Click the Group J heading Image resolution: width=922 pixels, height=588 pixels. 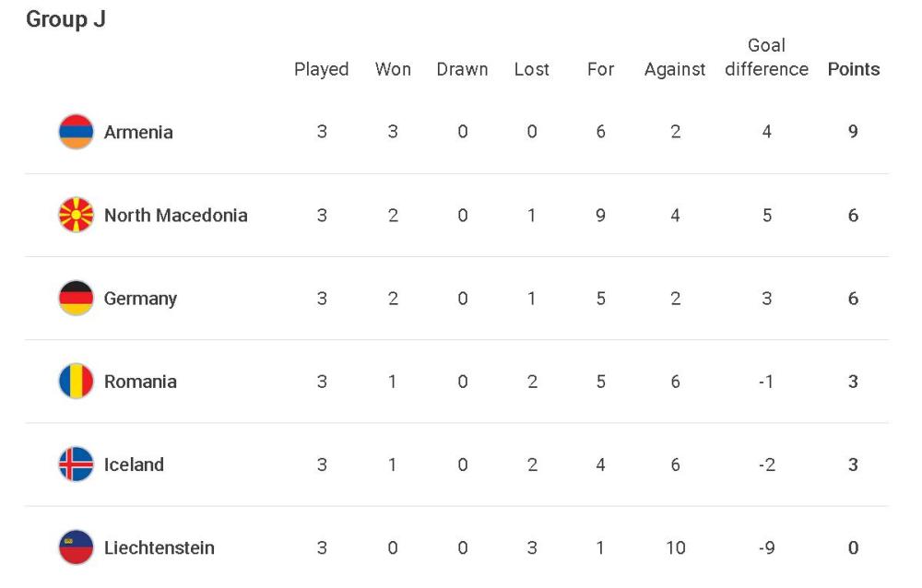point(65,19)
